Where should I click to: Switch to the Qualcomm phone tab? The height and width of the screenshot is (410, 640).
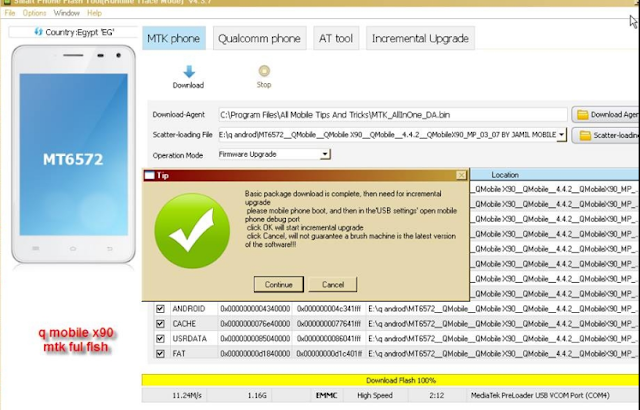[260, 38]
